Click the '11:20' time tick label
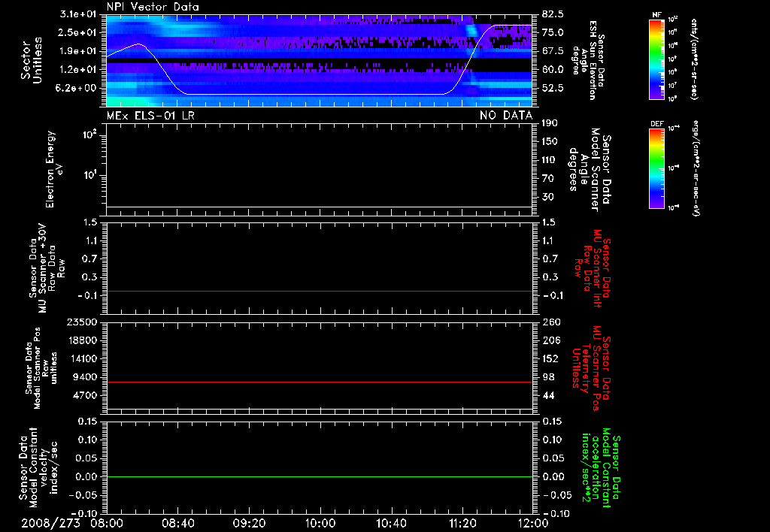This screenshot has height=532, width=770. click(462, 523)
